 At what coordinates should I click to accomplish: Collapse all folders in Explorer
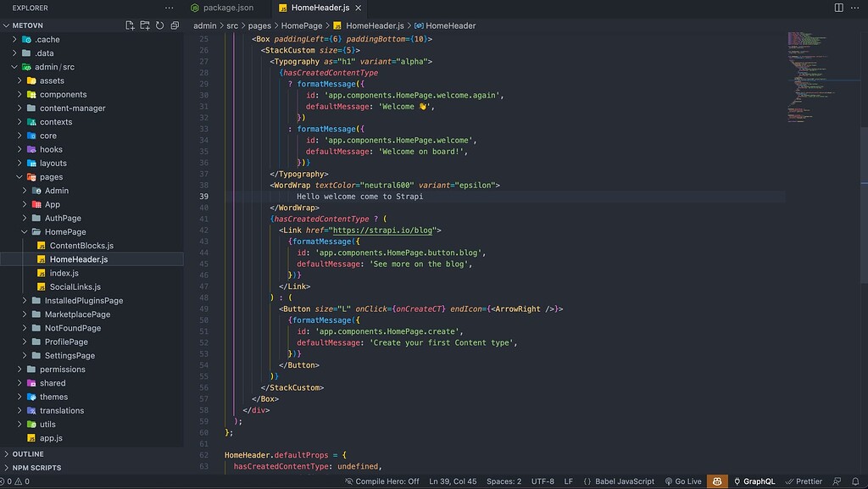(174, 26)
